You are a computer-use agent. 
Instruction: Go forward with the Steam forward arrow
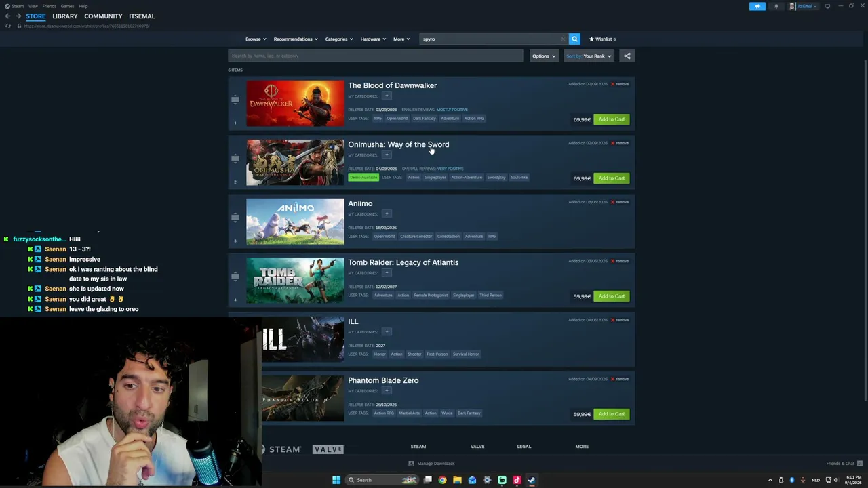[18, 16]
